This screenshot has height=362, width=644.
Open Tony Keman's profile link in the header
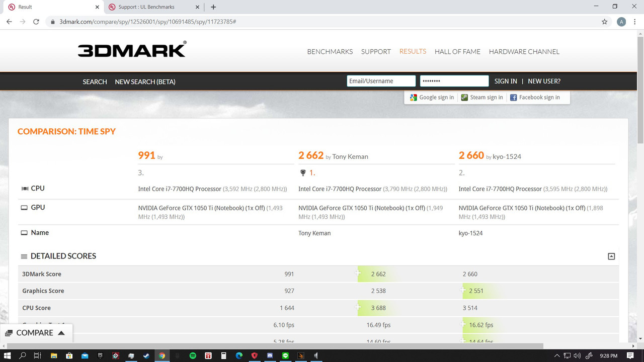[350, 157]
